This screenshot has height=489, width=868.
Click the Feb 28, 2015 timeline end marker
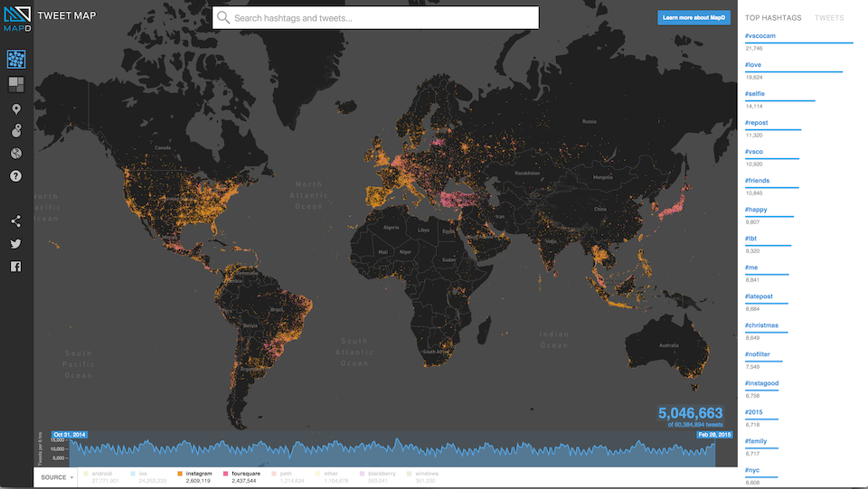[714, 435]
